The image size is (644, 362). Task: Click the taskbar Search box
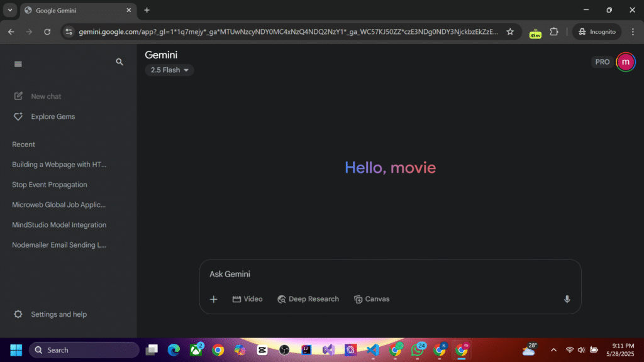click(x=84, y=350)
